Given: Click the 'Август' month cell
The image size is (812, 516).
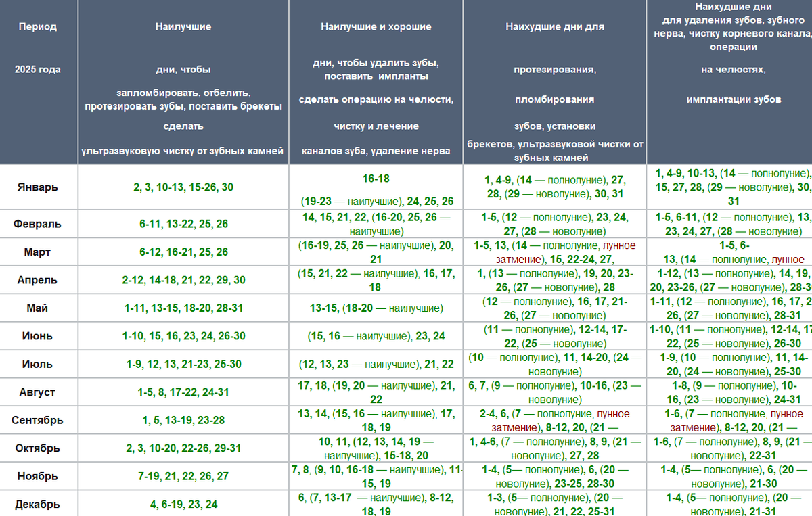Looking at the screenshot, I should pos(38,392).
